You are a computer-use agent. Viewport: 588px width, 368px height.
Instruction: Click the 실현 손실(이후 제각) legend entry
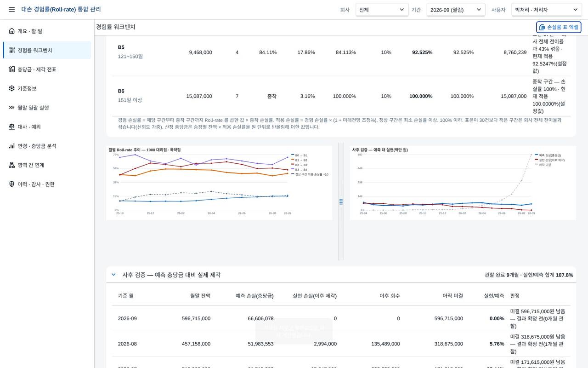[549, 160]
